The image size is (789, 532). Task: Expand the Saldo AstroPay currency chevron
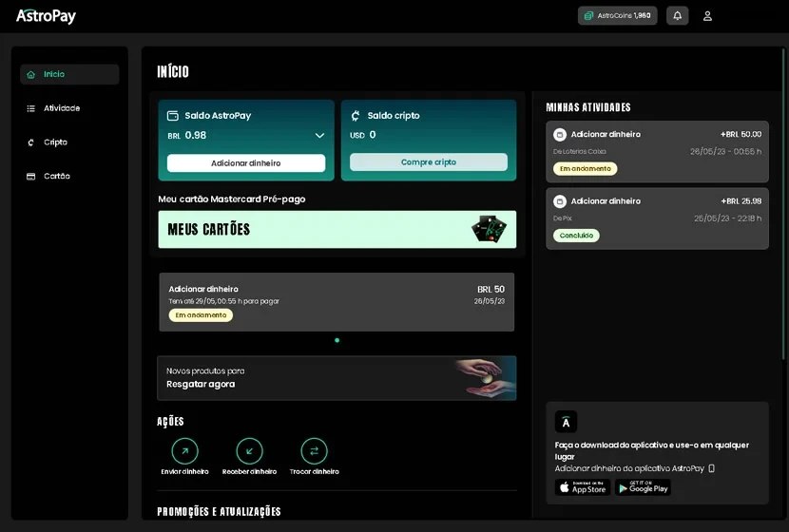(319, 136)
